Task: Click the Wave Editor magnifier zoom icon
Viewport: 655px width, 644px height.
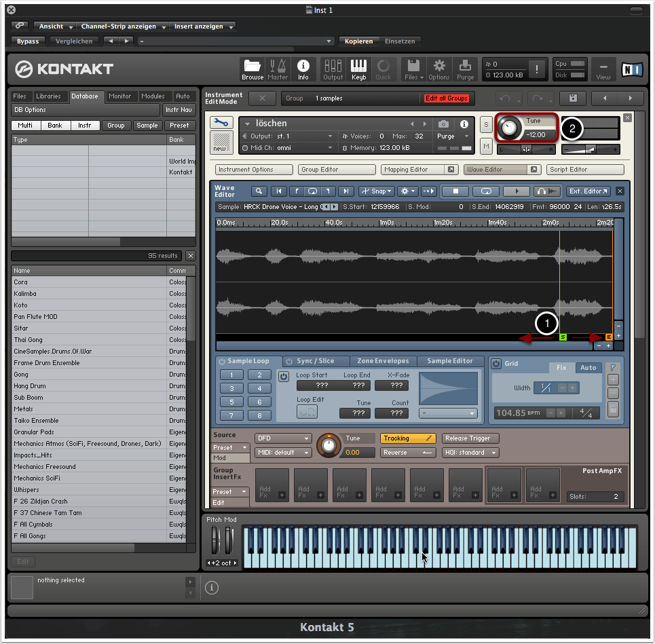Action: coord(259,191)
